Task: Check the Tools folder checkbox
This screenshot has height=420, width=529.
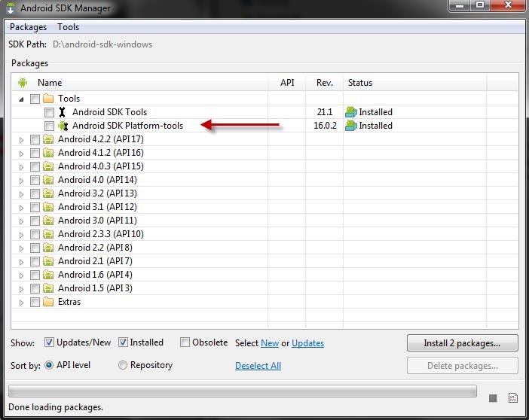Action: click(x=35, y=99)
